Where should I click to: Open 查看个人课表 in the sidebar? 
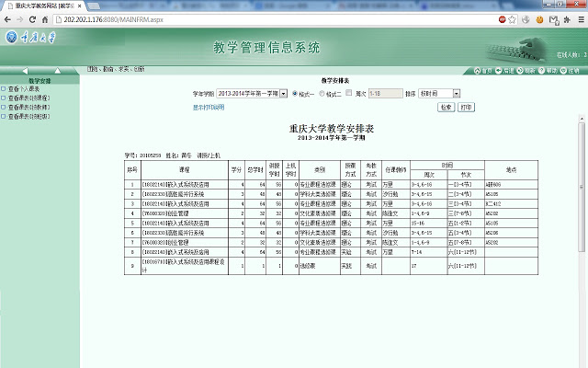(24, 89)
